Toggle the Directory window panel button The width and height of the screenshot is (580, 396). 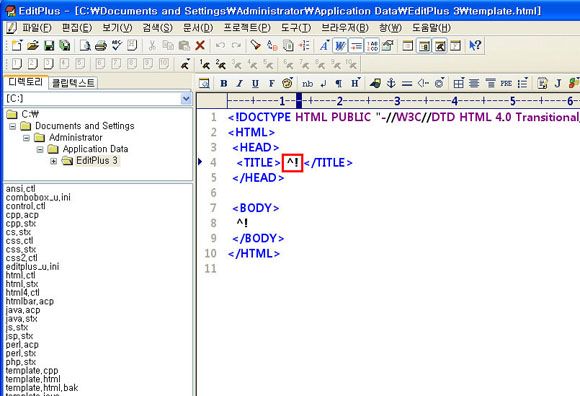424,46
